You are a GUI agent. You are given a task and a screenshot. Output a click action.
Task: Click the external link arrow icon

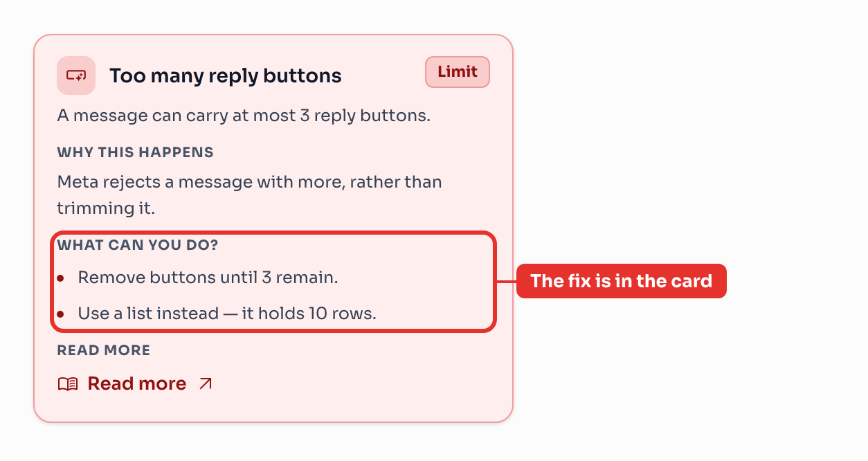pos(206,383)
